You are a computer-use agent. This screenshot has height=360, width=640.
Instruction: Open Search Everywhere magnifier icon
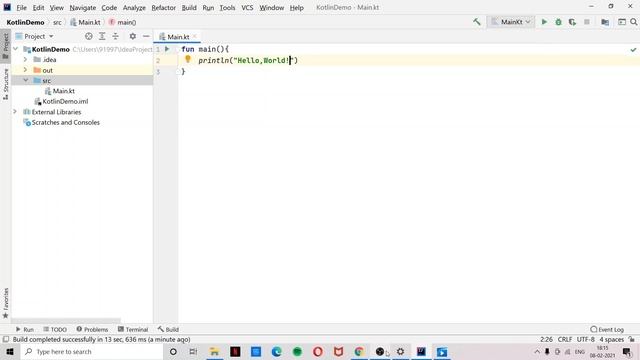633,22
